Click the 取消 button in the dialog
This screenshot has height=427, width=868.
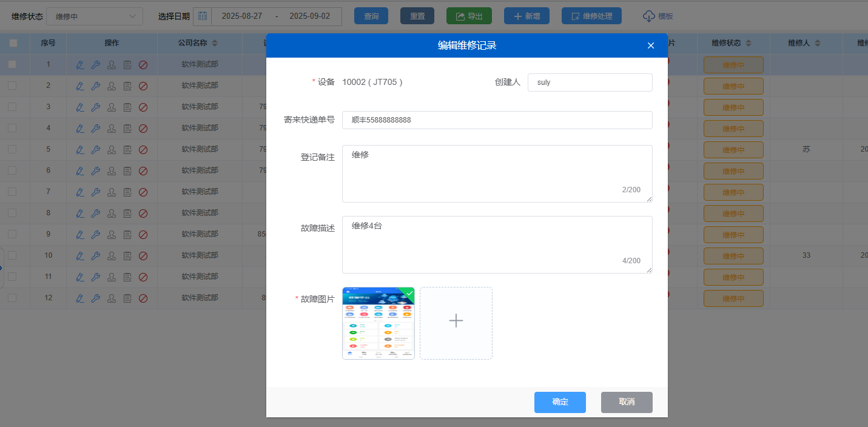point(627,402)
